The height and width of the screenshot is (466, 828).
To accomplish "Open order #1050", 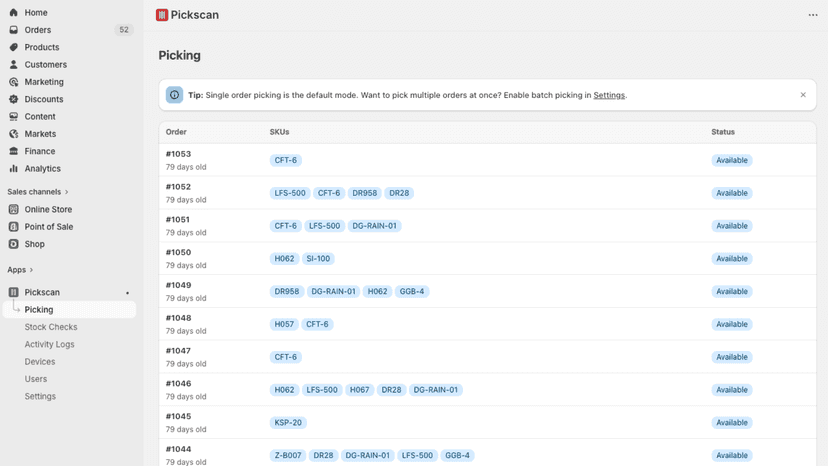I will pos(178,253).
